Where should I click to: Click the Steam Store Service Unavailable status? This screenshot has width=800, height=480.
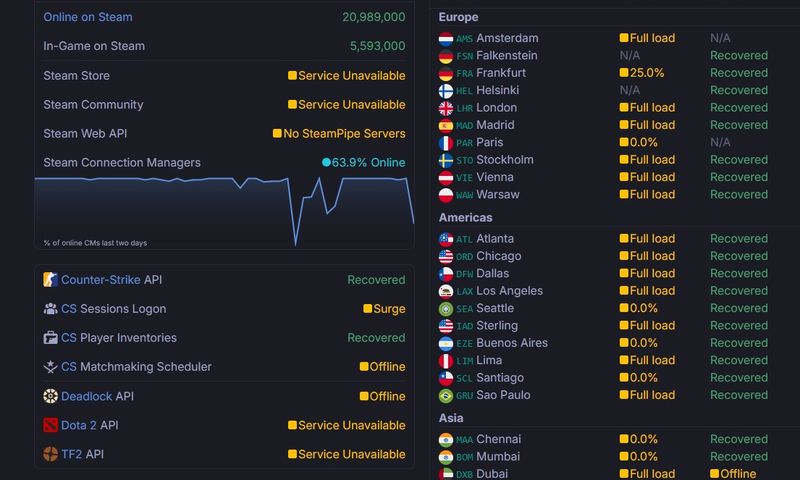tap(346, 76)
